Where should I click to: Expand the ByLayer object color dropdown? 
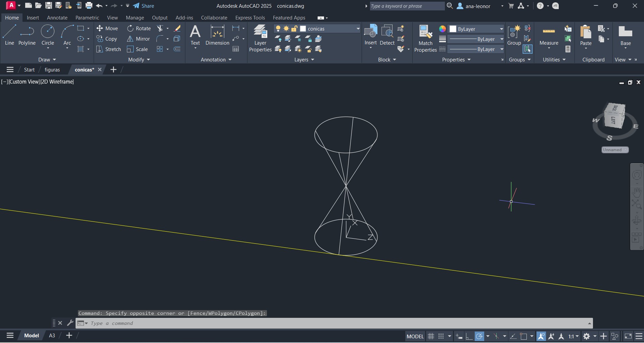click(x=501, y=29)
